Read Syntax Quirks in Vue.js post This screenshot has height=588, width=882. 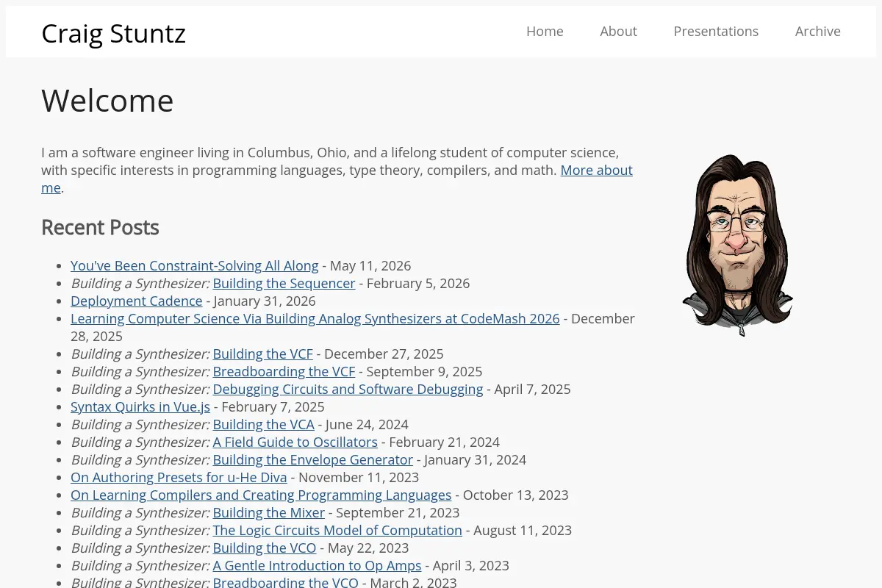coord(140,406)
